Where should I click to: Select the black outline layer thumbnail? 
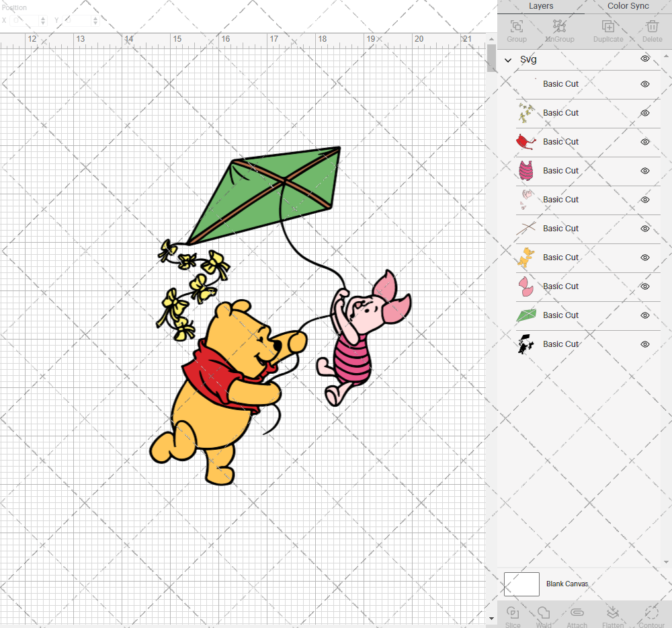click(526, 344)
